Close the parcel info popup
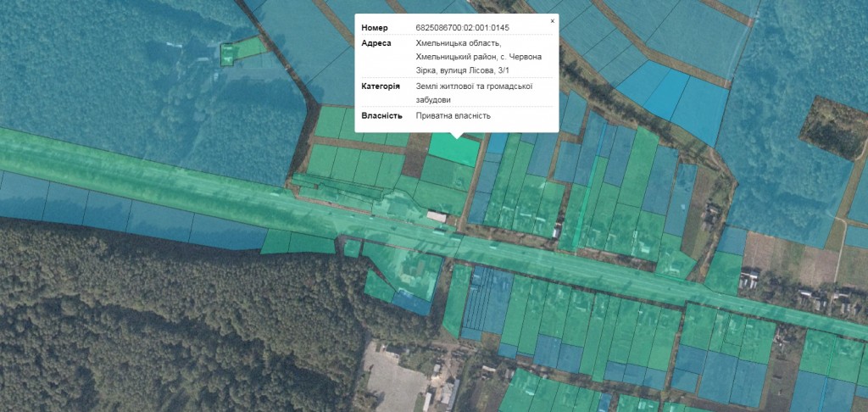 pyautogui.click(x=552, y=20)
